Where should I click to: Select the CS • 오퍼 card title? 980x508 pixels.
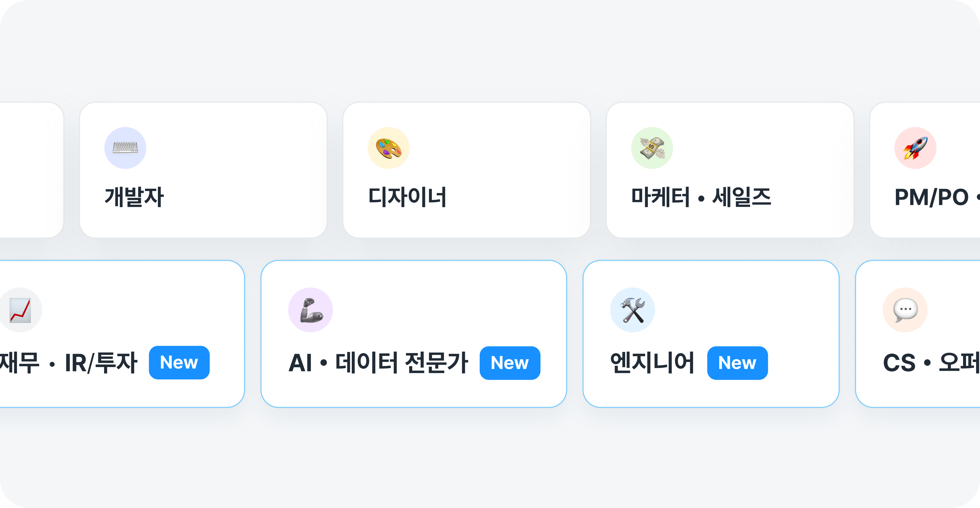(931, 362)
